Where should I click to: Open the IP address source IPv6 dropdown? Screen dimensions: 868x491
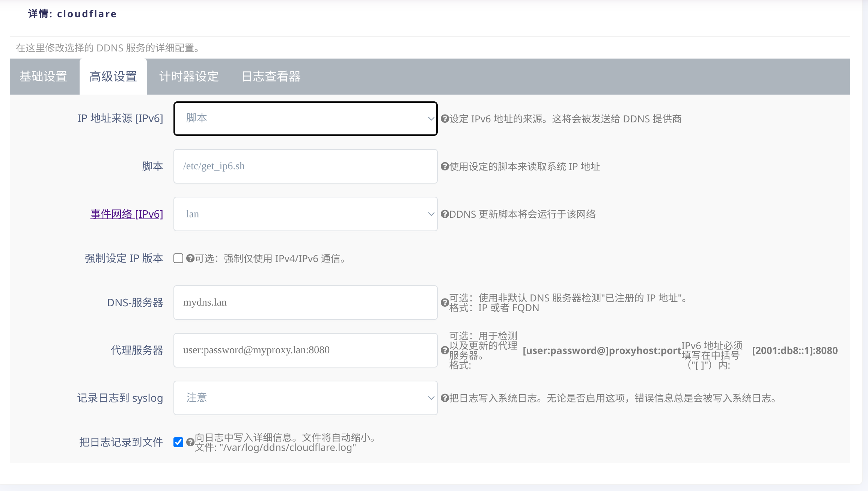point(305,119)
